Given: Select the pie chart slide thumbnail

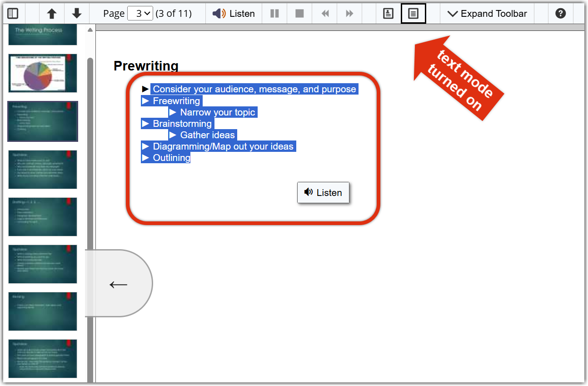Looking at the screenshot, I should (43, 73).
